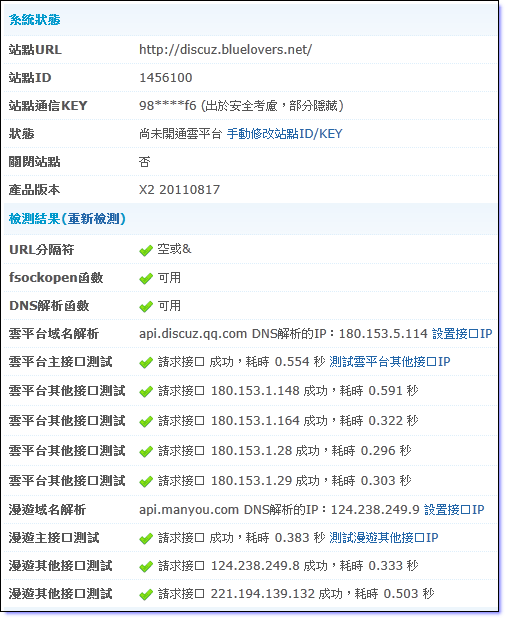The image size is (505, 618).
Task: Click the checkmark beside 221.194.139.132 request
Action: pos(146,594)
